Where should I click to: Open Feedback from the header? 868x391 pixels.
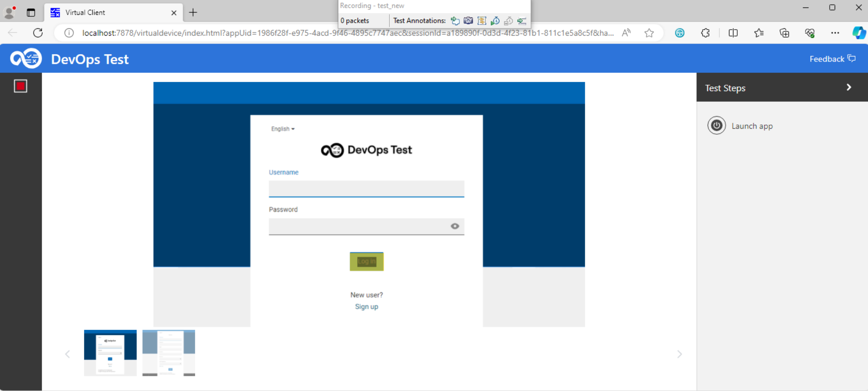832,59
